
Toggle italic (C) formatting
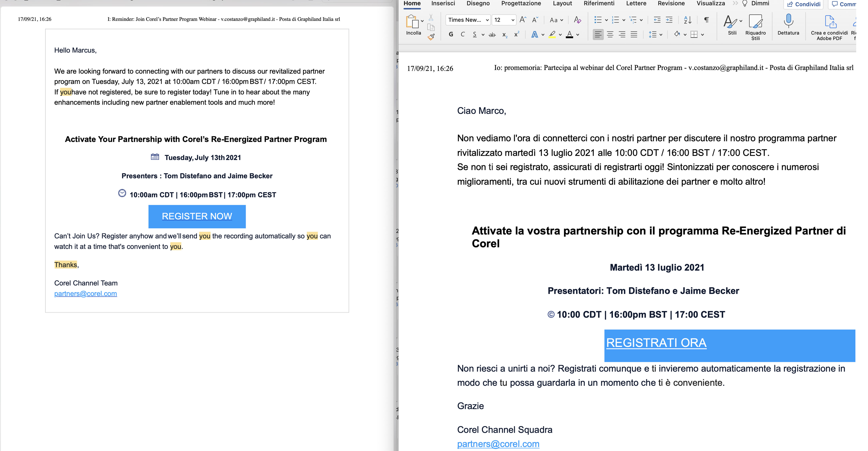coord(463,34)
